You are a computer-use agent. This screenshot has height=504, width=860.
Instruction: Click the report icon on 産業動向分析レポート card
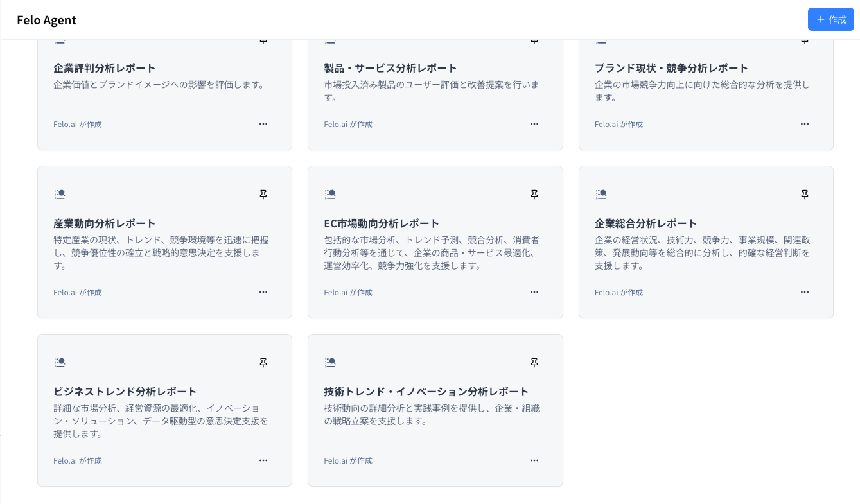pos(60,194)
